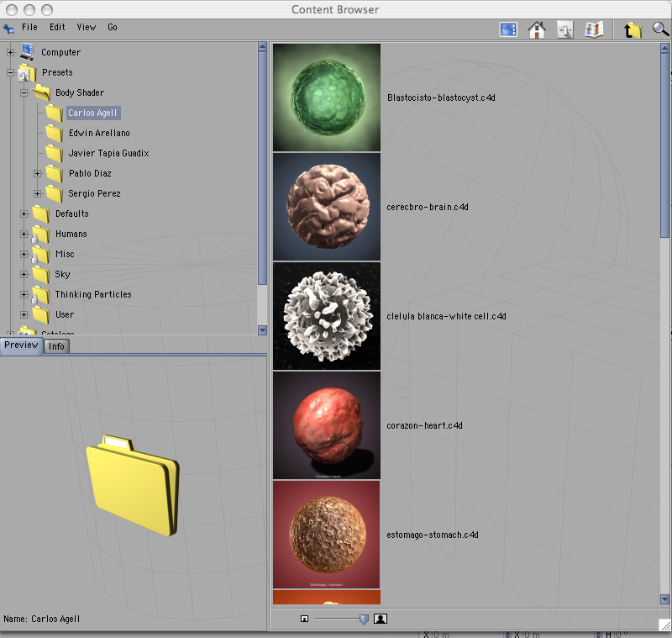Viewport: 672px width, 638px height.
Task: Click the cerecbro-brain.c4d file name
Action: (428, 207)
